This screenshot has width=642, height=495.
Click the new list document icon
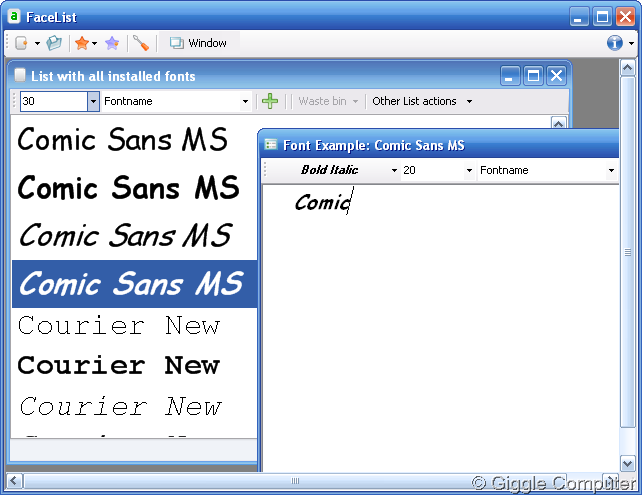pos(21,43)
